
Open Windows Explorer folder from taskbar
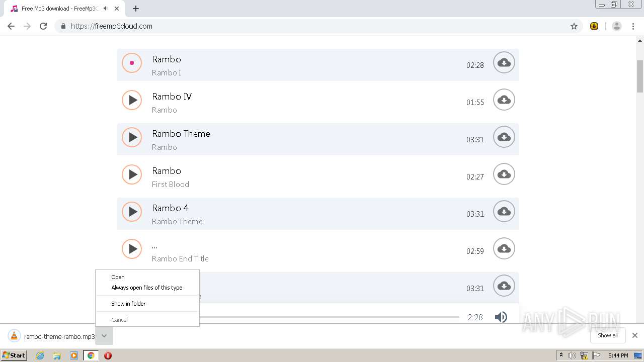57,355
